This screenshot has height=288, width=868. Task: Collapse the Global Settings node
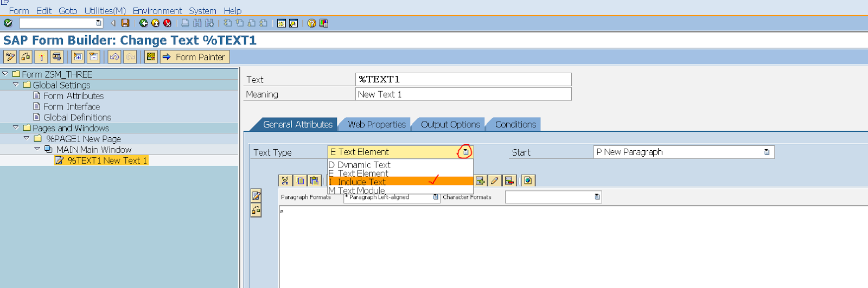[16, 85]
